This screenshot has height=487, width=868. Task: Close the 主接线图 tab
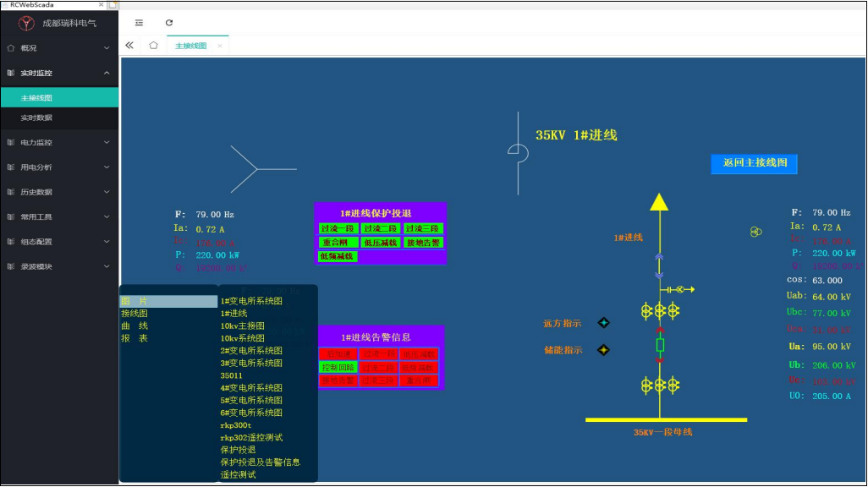[220, 46]
